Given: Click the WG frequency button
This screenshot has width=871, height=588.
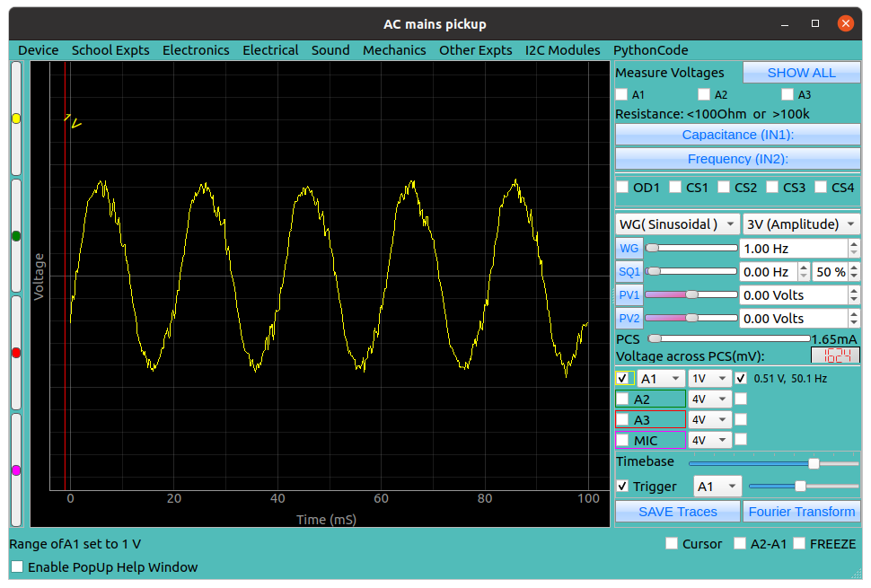Looking at the screenshot, I should [629, 248].
